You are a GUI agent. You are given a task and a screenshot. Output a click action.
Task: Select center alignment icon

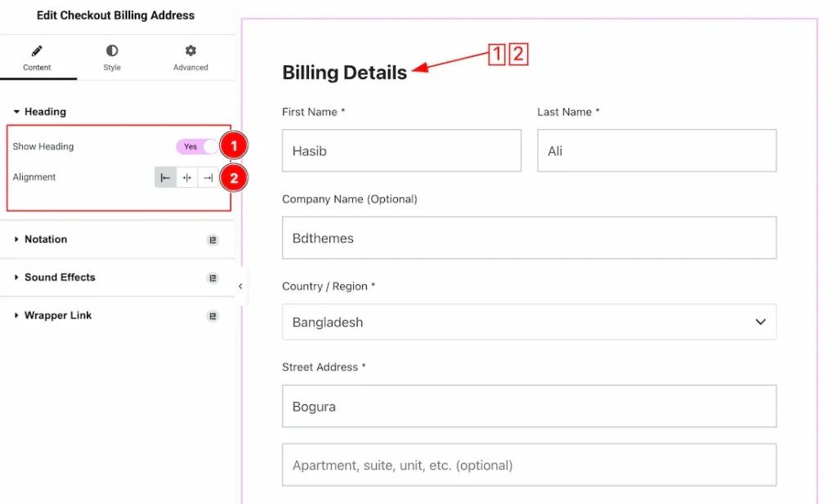187,177
